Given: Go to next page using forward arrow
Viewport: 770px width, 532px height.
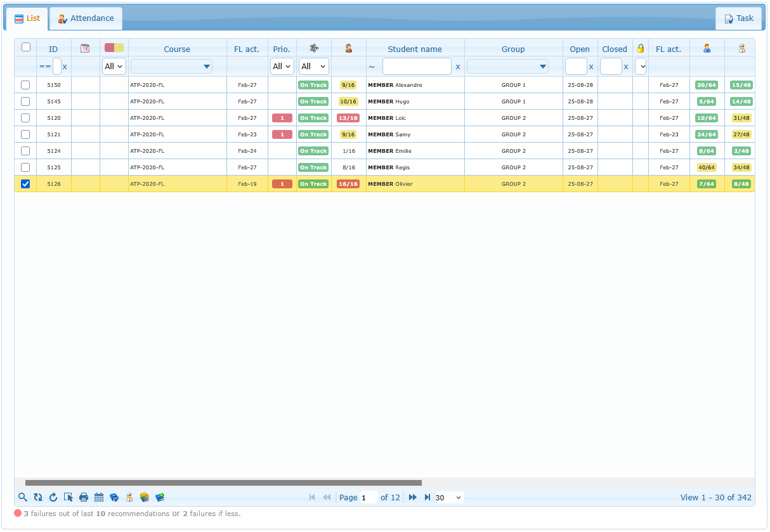Looking at the screenshot, I should [x=413, y=498].
